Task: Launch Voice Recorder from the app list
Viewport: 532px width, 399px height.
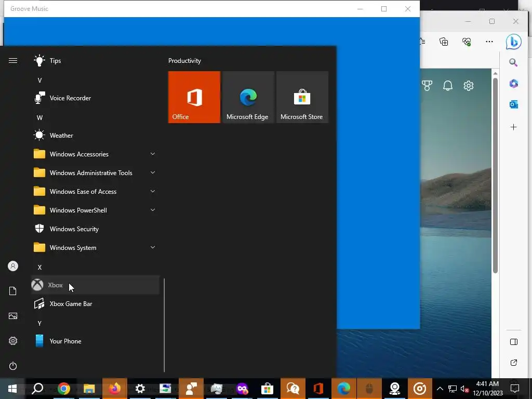Action: coord(96,98)
